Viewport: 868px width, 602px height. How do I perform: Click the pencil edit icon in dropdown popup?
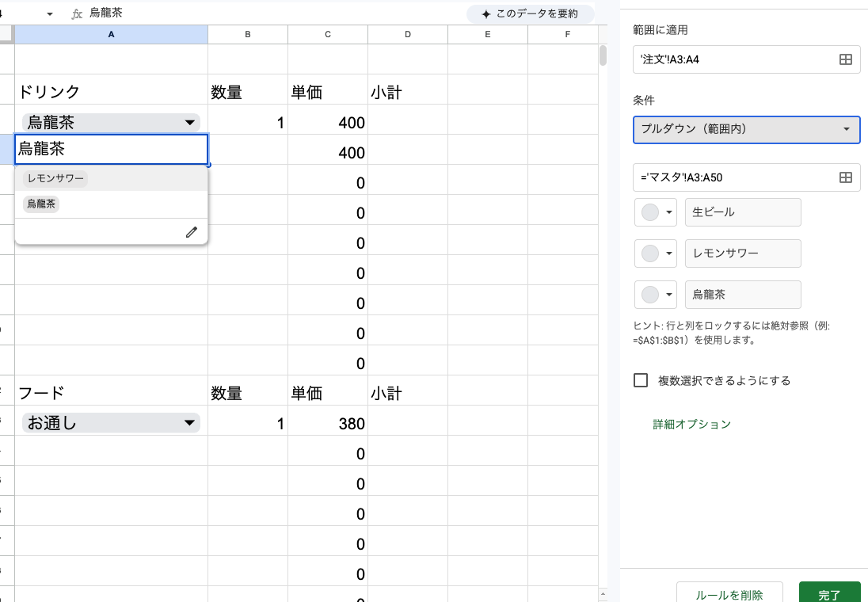(x=191, y=232)
